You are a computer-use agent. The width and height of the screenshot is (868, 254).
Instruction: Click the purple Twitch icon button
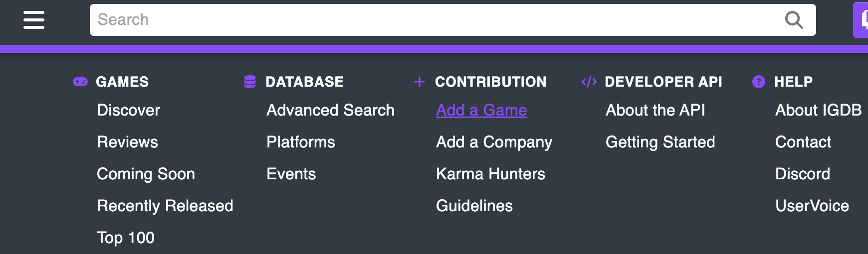click(x=862, y=20)
